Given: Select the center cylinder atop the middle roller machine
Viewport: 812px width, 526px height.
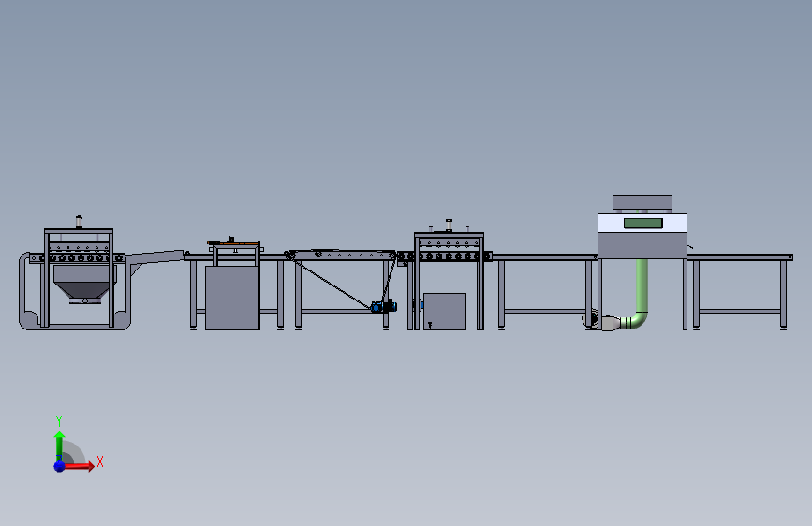Looking at the screenshot, I should point(449,226).
